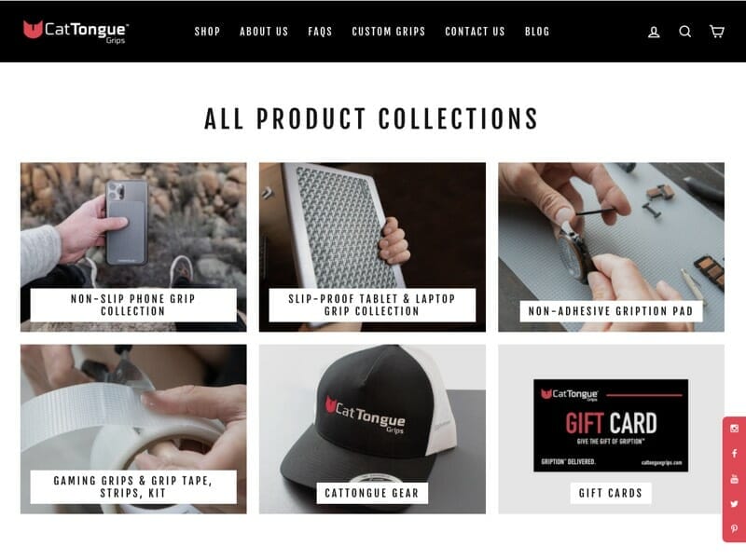Select Custom Grips in navigation
The image size is (746, 560).
click(389, 32)
